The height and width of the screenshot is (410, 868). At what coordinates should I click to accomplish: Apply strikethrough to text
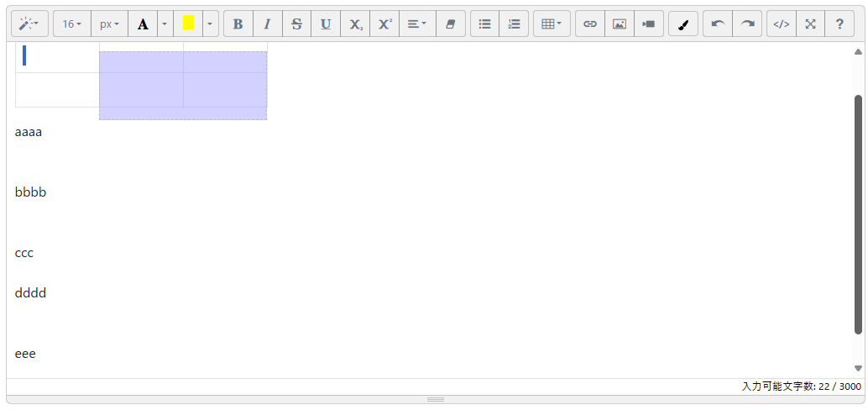(296, 24)
